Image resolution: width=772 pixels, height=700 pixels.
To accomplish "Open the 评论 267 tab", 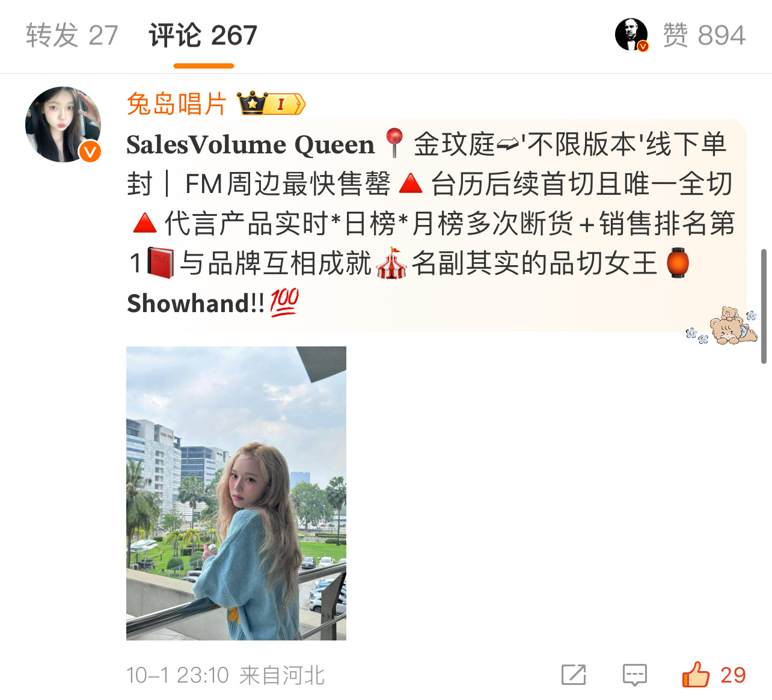I will click(x=203, y=35).
